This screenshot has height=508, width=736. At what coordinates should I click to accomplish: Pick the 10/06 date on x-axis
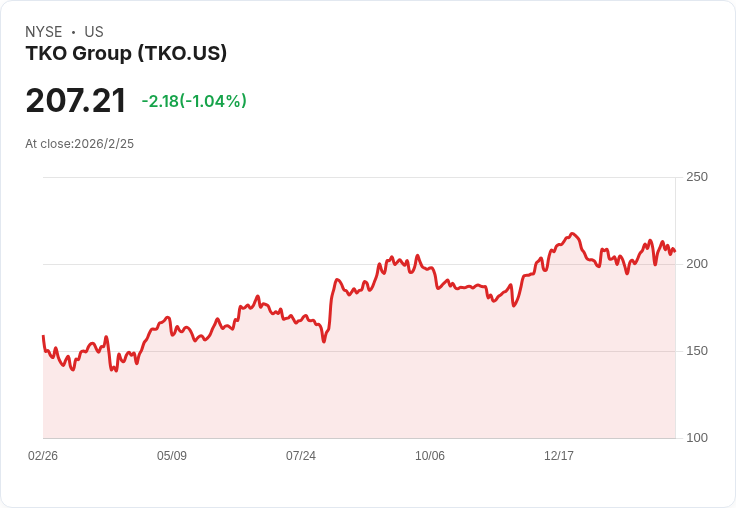point(430,455)
